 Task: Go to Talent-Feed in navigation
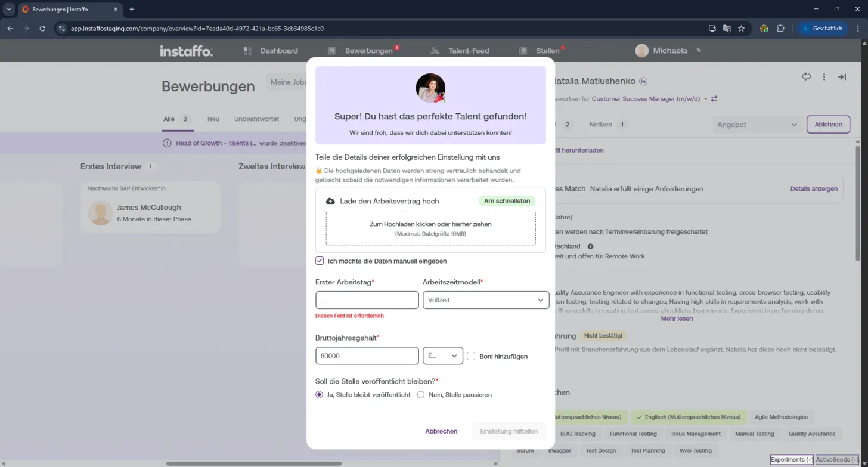(460, 51)
